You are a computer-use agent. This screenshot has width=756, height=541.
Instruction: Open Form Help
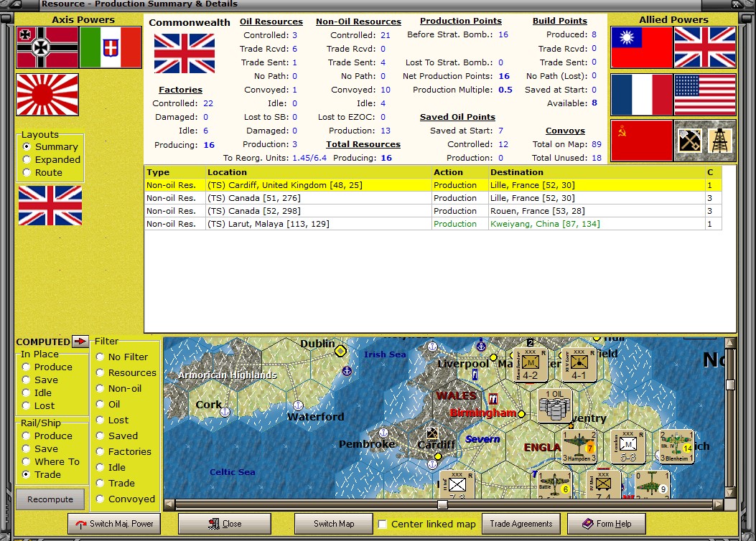pyautogui.click(x=607, y=524)
